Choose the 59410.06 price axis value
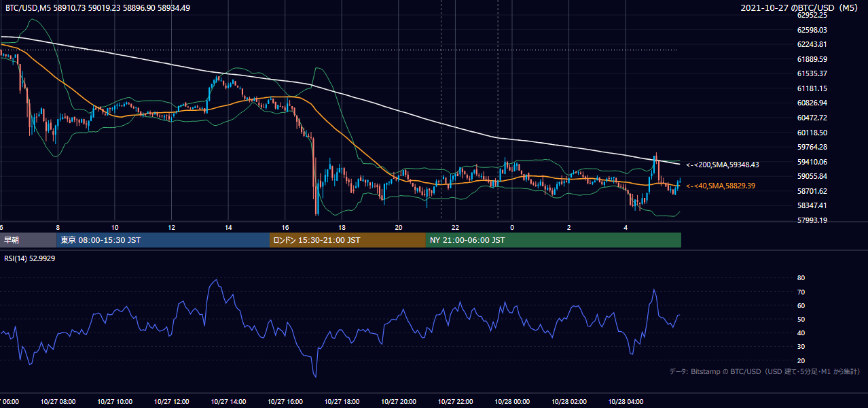The image size is (868, 408). [812, 162]
